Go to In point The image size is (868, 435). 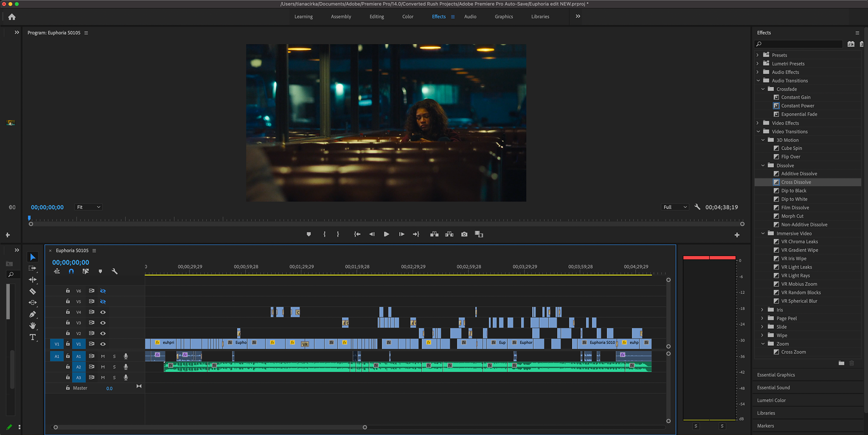pyautogui.click(x=357, y=234)
